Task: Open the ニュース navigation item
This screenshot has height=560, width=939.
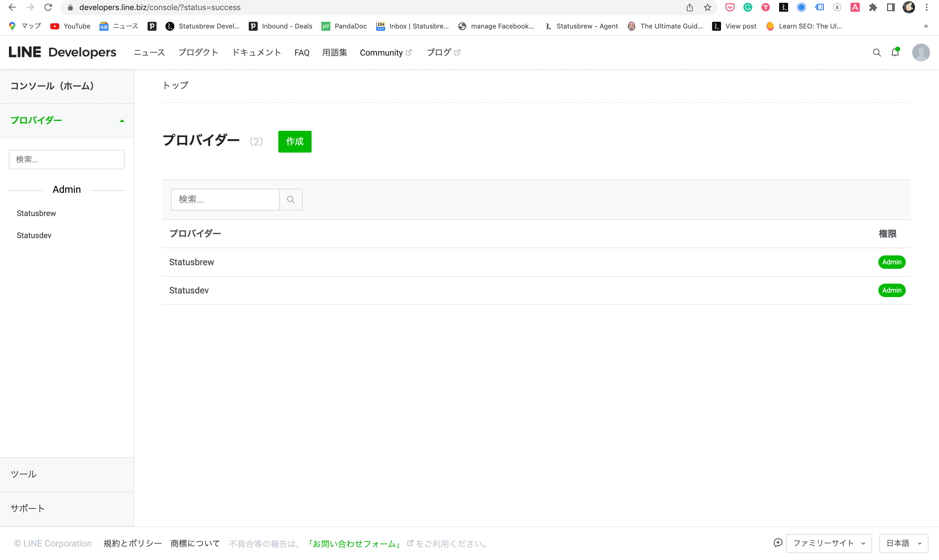Action: pos(149,53)
